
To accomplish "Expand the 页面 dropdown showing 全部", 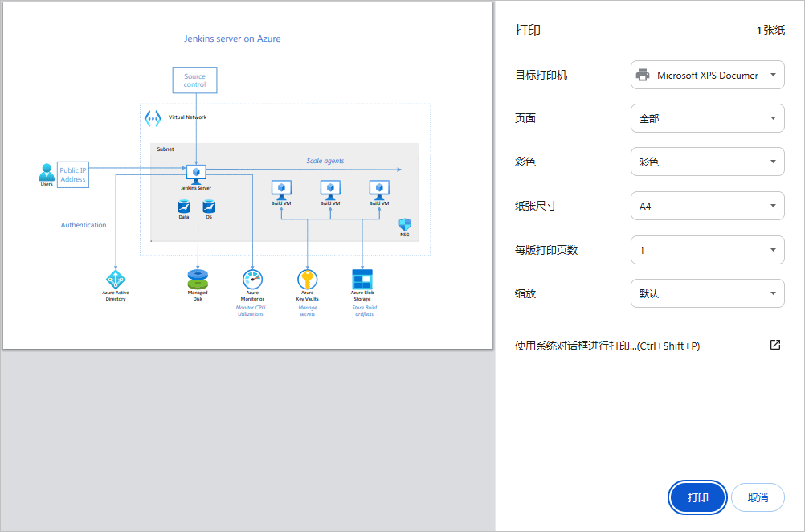I will click(707, 118).
